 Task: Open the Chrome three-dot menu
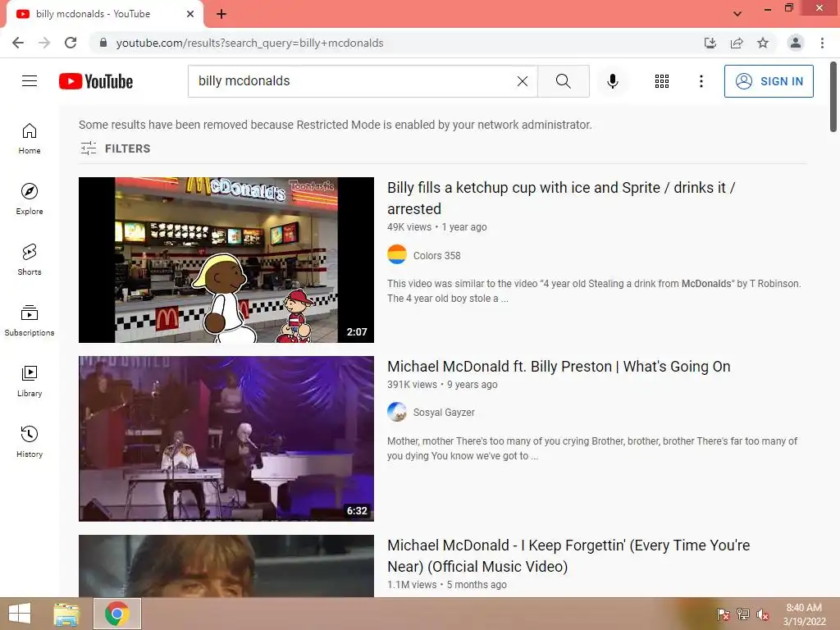point(822,43)
